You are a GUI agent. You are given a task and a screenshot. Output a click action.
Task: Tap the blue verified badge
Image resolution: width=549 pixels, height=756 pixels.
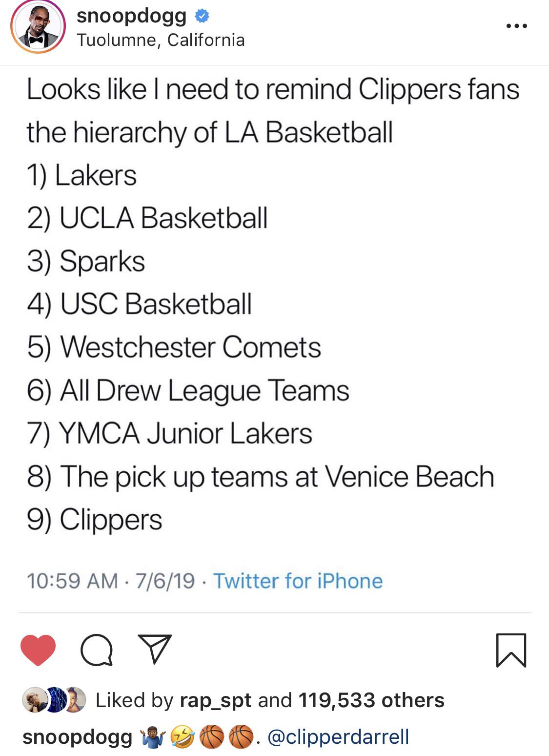click(x=202, y=17)
